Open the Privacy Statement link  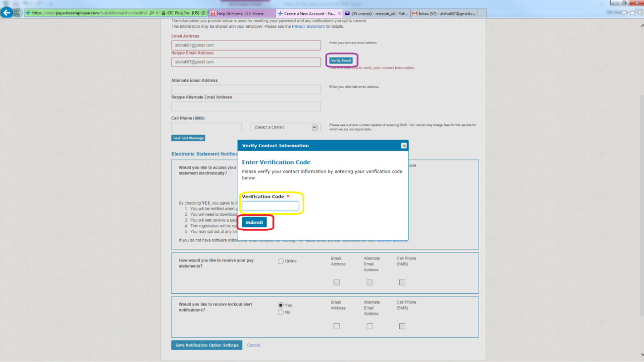[x=308, y=26]
